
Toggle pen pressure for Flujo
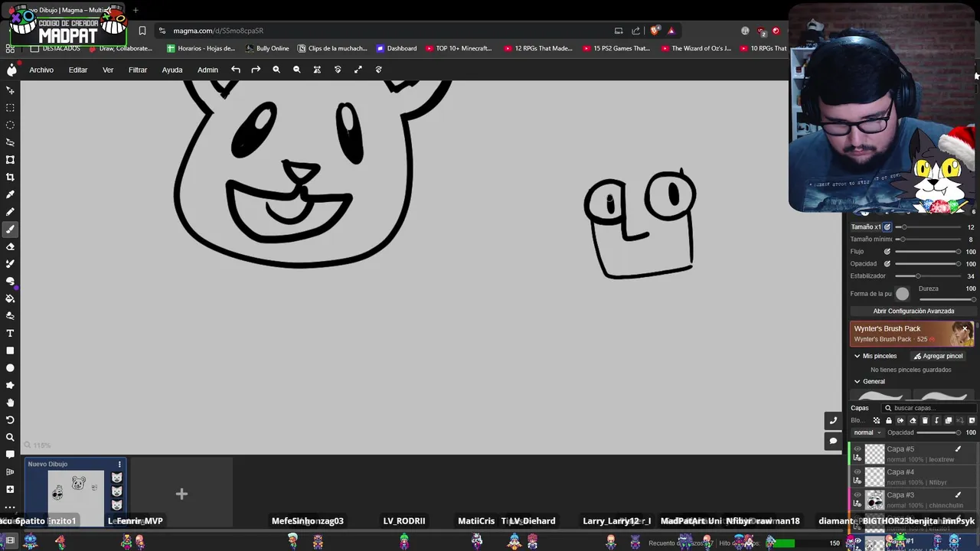coord(887,251)
